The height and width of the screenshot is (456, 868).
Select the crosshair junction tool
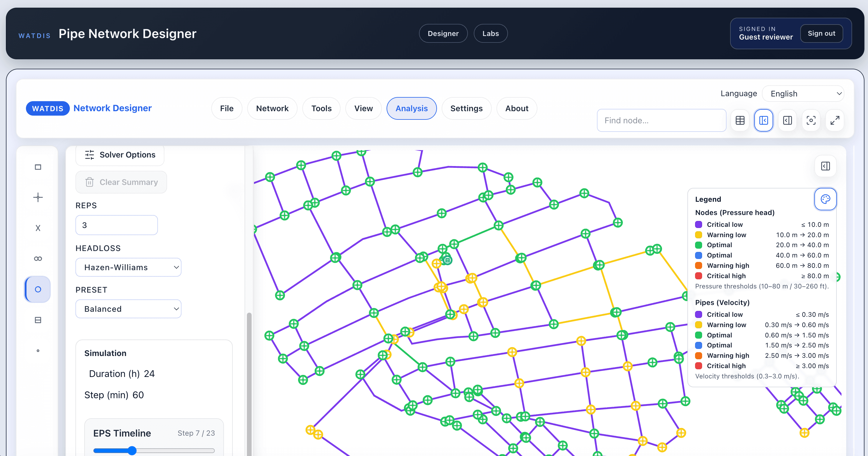coord(38,197)
